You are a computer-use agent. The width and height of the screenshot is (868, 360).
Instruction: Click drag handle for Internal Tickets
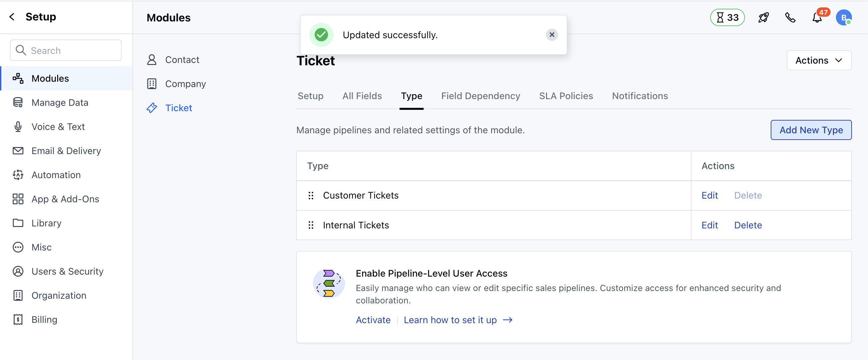click(x=311, y=225)
